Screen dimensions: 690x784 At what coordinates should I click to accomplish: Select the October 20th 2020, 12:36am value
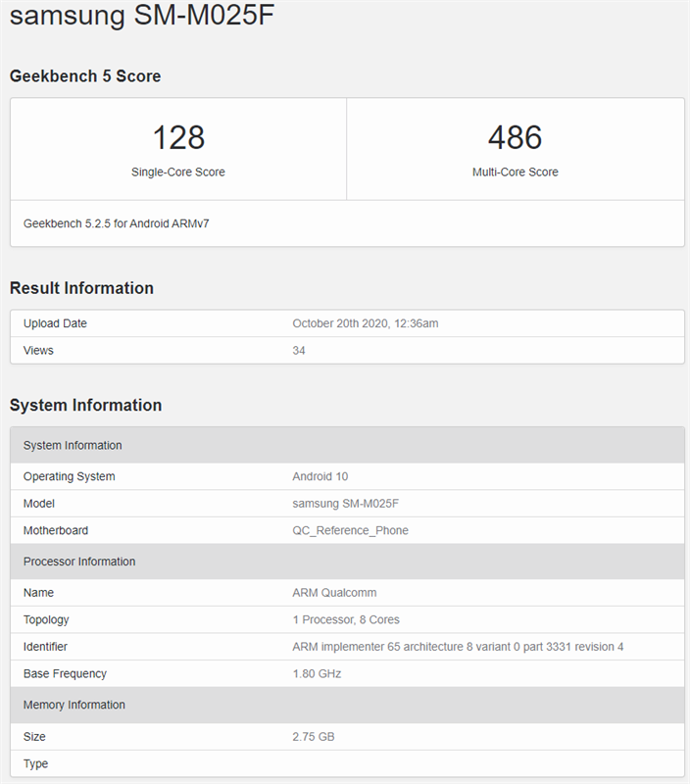click(x=366, y=323)
